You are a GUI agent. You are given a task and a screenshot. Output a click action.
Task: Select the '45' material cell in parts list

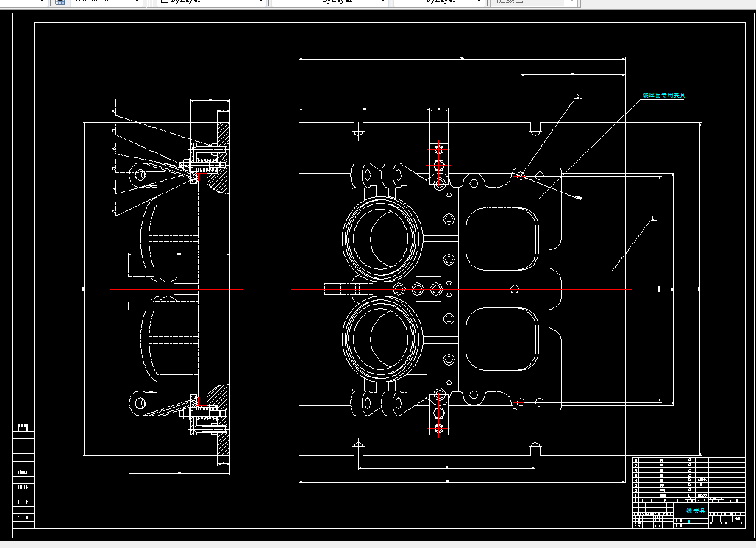point(700,484)
